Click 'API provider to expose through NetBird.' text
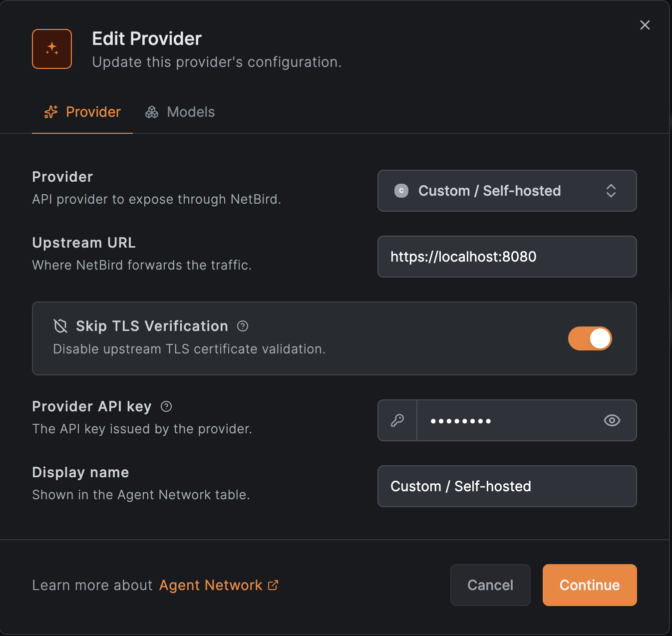672x636 pixels. click(x=157, y=199)
